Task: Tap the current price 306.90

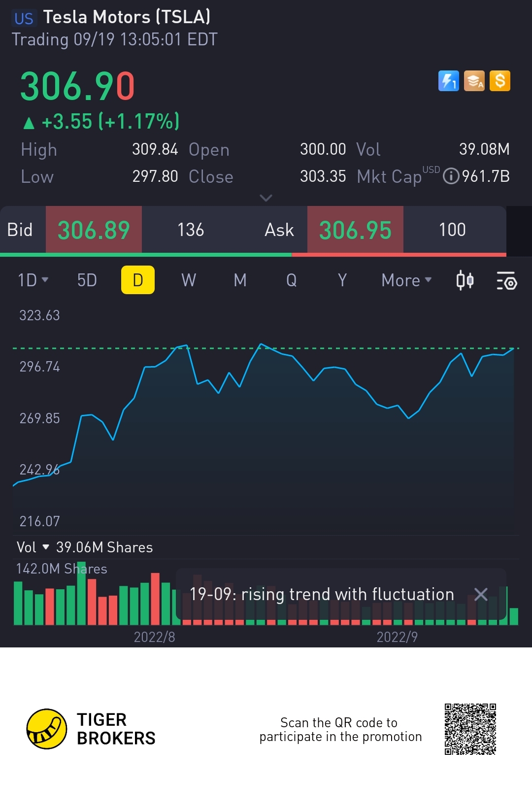Action: click(x=77, y=86)
